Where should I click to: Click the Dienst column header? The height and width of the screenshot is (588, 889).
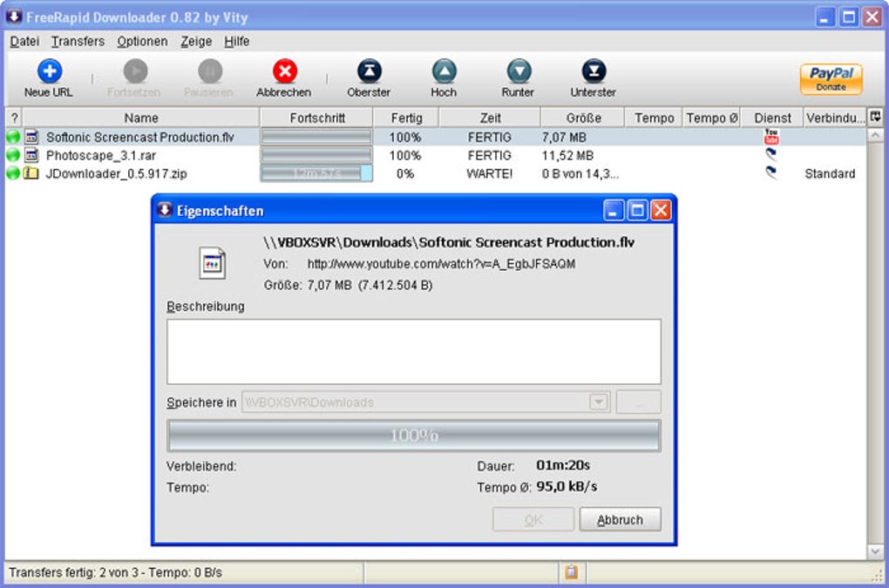(x=772, y=118)
